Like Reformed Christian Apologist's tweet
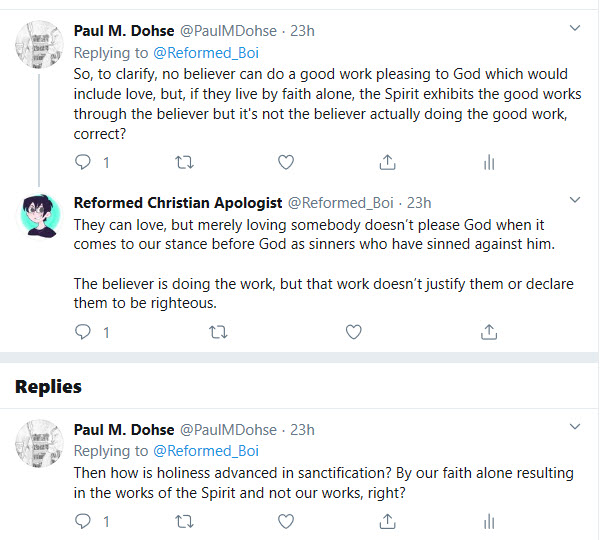 click(x=353, y=331)
